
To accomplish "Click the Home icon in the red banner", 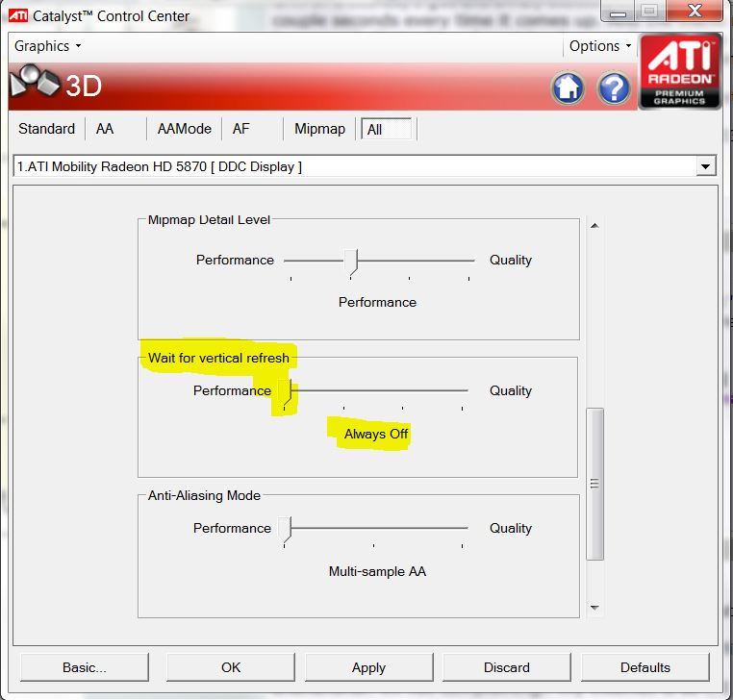I will [568, 87].
